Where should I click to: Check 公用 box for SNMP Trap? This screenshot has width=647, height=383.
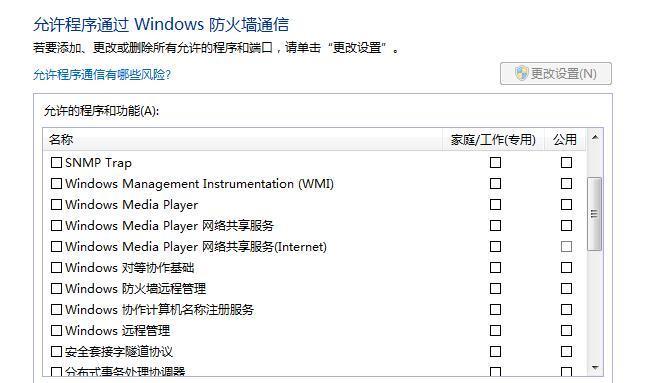point(566,163)
